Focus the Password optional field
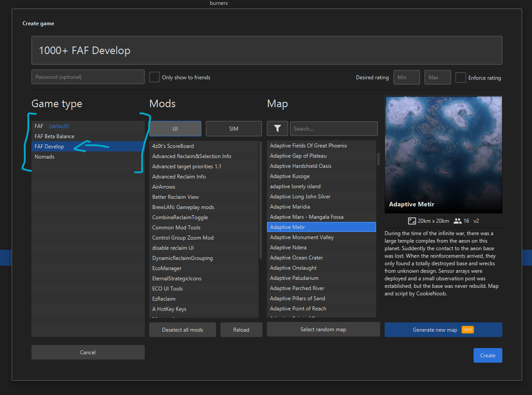This screenshot has height=395, width=532. coord(88,77)
